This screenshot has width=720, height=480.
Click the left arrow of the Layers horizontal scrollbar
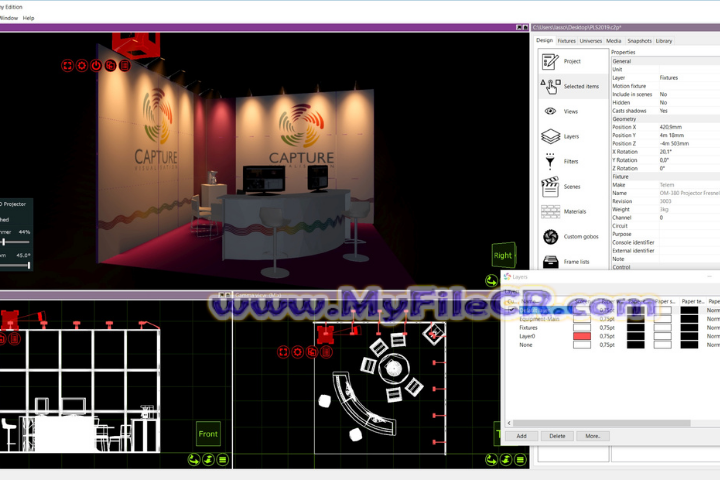[x=509, y=423]
